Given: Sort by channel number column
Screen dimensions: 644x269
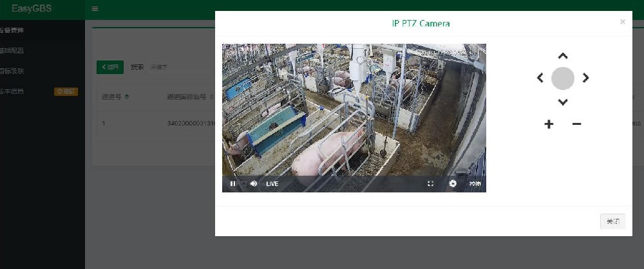Looking at the screenshot, I should [116, 97].
